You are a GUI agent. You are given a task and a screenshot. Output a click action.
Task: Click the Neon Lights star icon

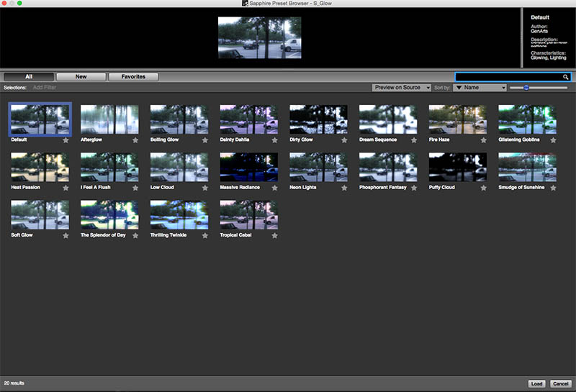344,188
